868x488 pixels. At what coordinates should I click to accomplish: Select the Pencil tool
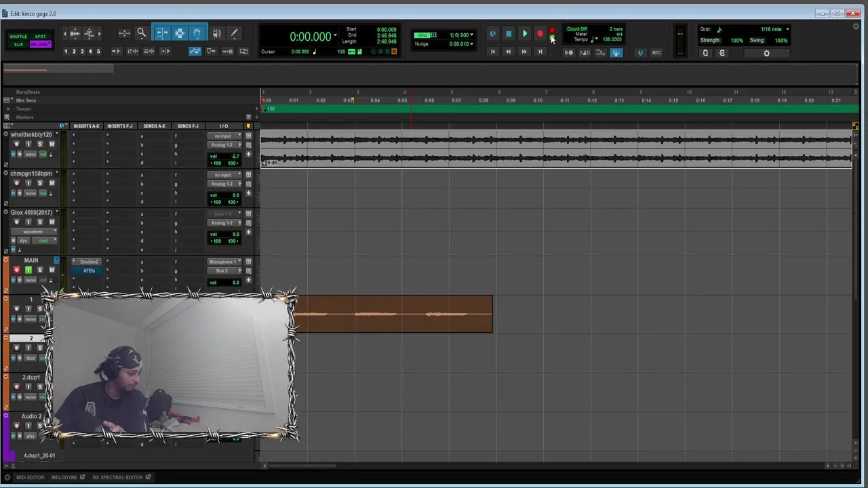pyautogui.click(x=234, y=33)
